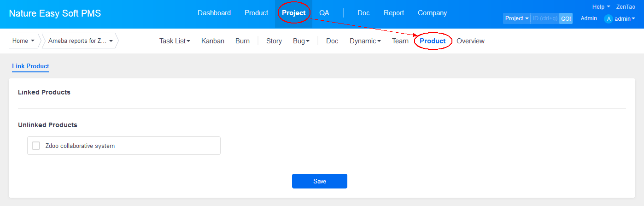Open the QA top menu

pos(324,13)
